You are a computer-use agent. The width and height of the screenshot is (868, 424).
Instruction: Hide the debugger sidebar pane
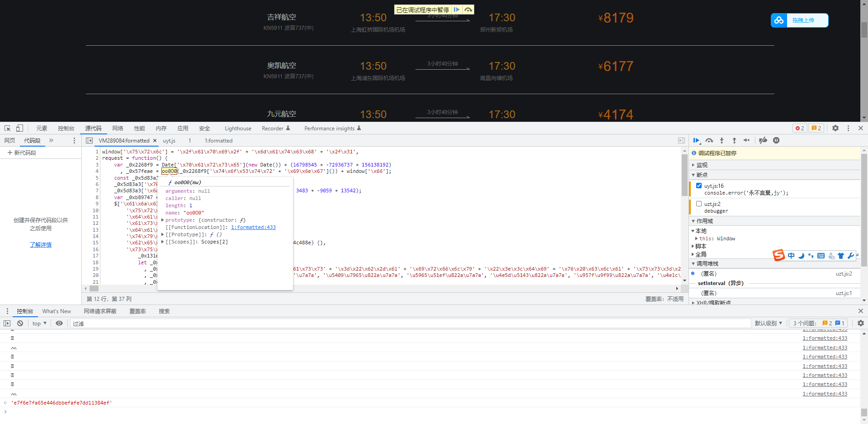coord(681,141)
